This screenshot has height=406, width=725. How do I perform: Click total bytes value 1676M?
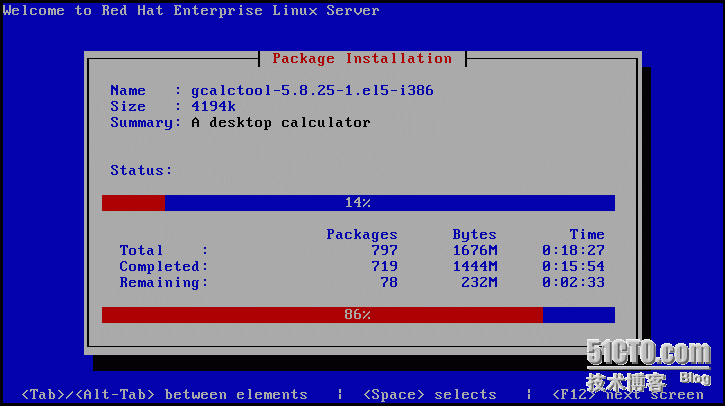475,250
